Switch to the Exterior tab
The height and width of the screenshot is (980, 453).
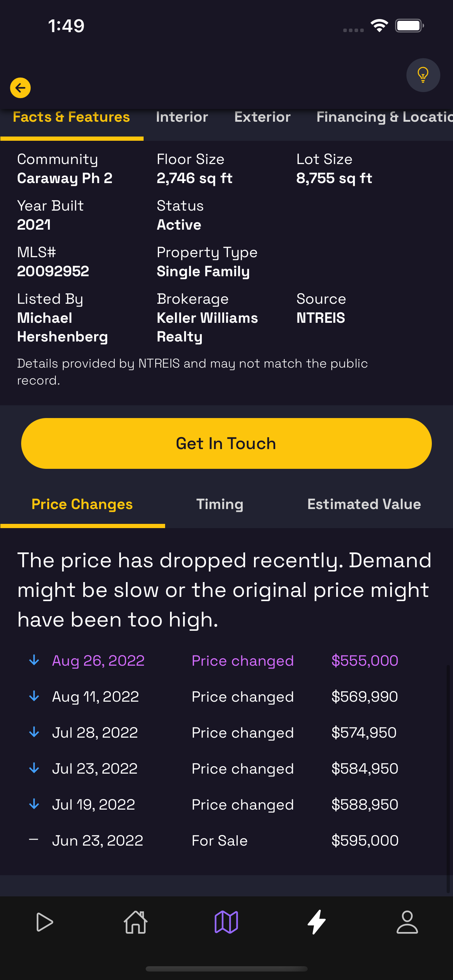[x=262, y=117]
